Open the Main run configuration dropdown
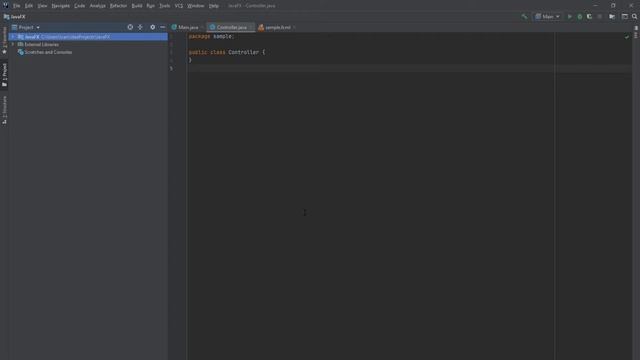The width and height of the screenshot is (640, 360). [547, 17]
